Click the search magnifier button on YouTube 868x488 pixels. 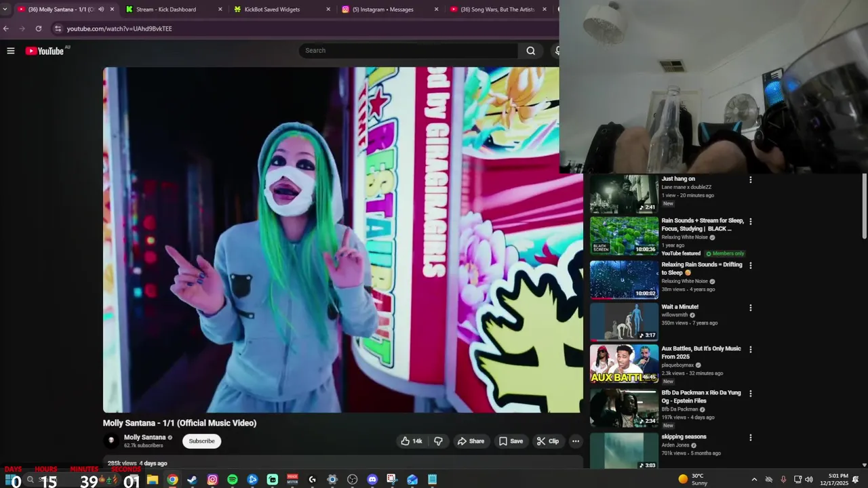(x=531, y=51)
